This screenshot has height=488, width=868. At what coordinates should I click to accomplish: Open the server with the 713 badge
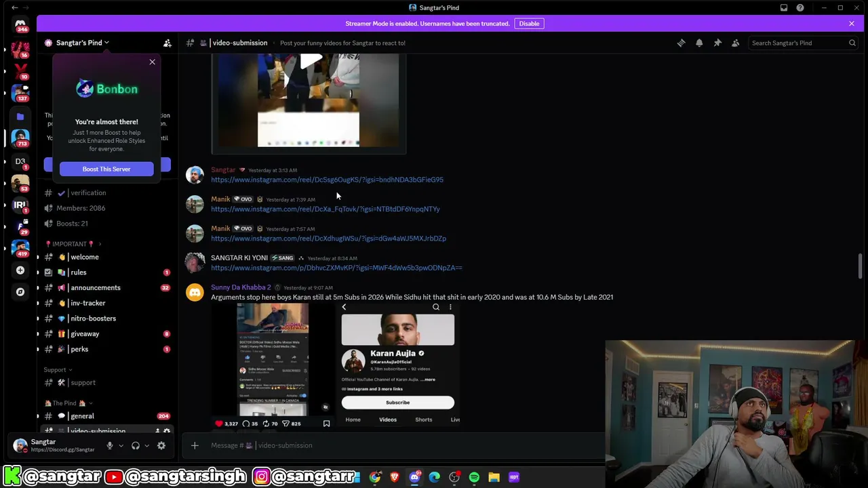[20, 138]
